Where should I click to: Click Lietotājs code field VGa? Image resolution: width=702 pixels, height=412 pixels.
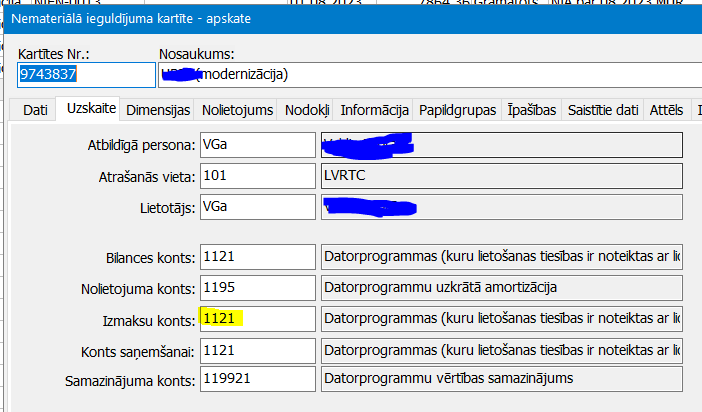point(257,207)
